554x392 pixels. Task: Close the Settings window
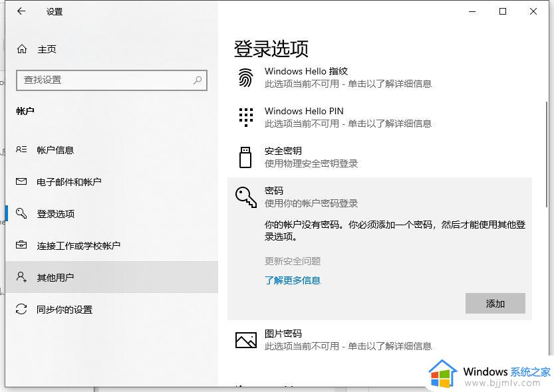point(533,11)
